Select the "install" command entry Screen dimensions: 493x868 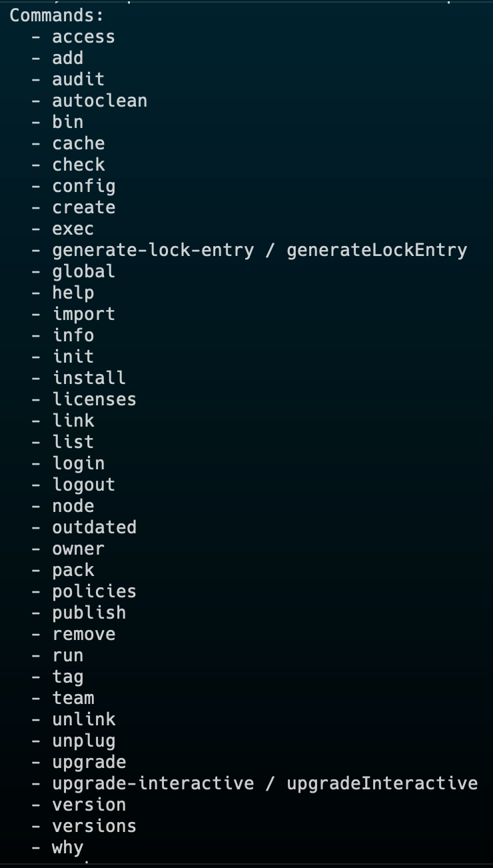[89, 378]
